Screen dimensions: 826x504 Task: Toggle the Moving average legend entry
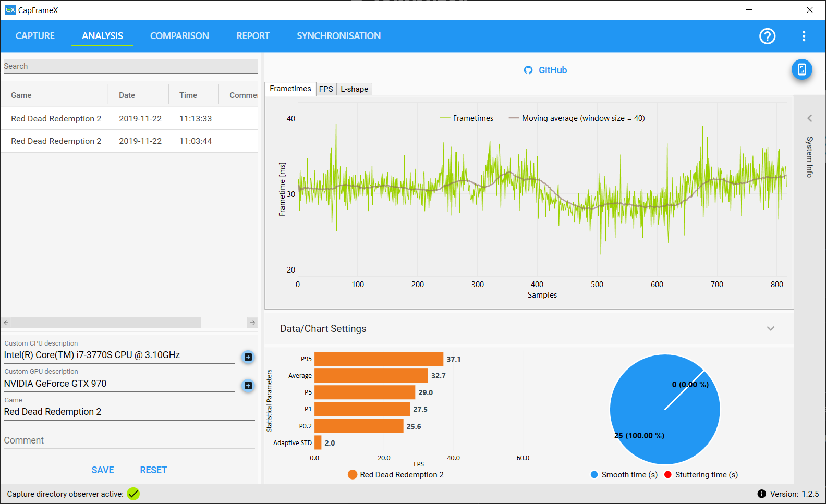click(x=577, y=118)
